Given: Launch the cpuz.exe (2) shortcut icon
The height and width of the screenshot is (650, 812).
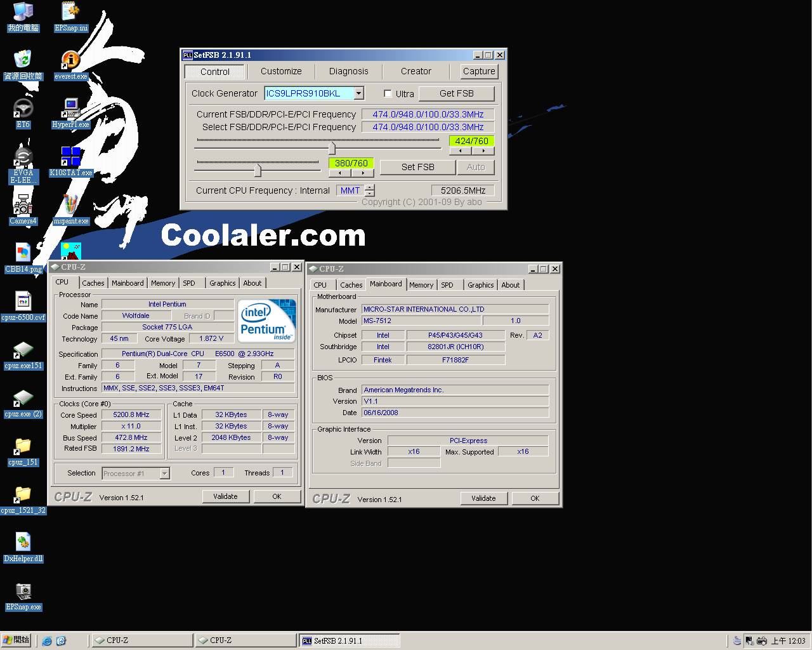Looking at the screenshot, I should pyautogui.click(x=23, y=403).
